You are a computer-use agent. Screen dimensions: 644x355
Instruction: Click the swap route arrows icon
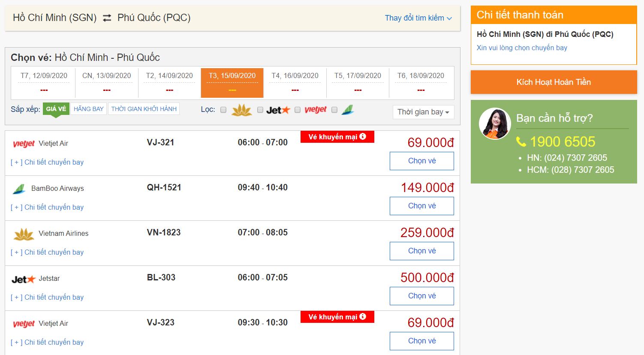pyautogui.click(x=107, y=18)
